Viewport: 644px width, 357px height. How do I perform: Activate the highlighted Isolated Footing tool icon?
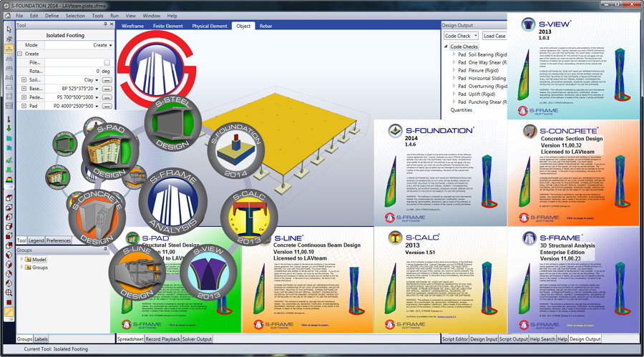point(9,49)
